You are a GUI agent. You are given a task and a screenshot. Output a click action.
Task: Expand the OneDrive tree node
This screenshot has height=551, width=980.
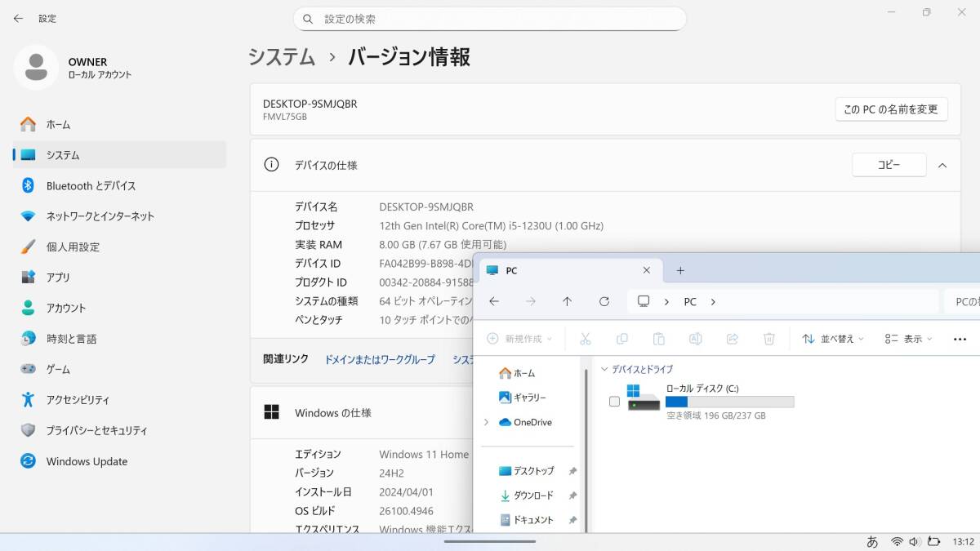[487, 422]
